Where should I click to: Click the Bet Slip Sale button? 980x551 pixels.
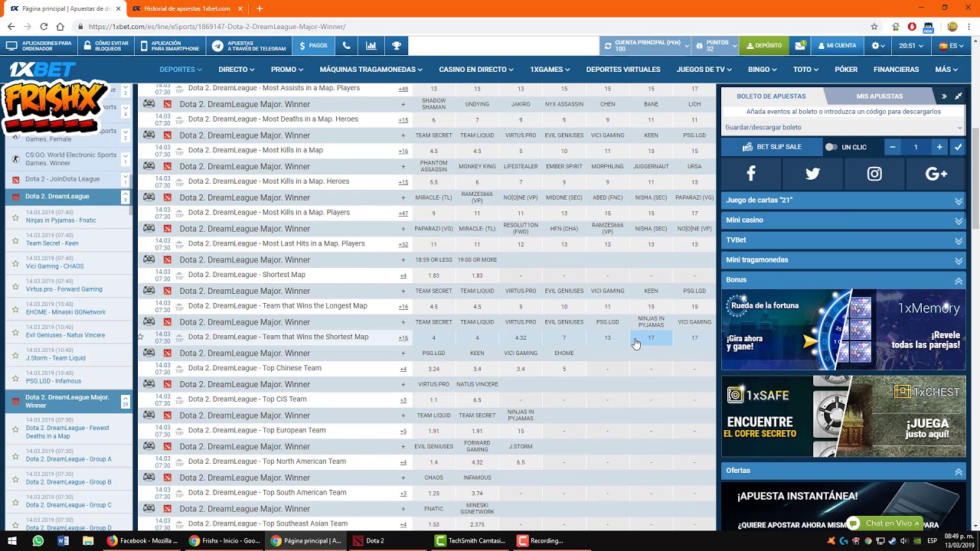tap(771, 147)
